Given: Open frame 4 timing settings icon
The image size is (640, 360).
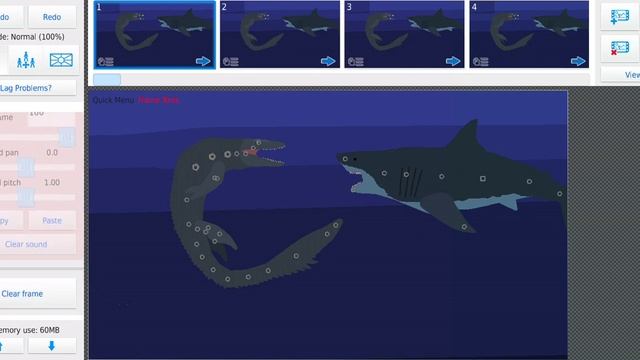Looking at the screenshot, I should tap(481, 62).
